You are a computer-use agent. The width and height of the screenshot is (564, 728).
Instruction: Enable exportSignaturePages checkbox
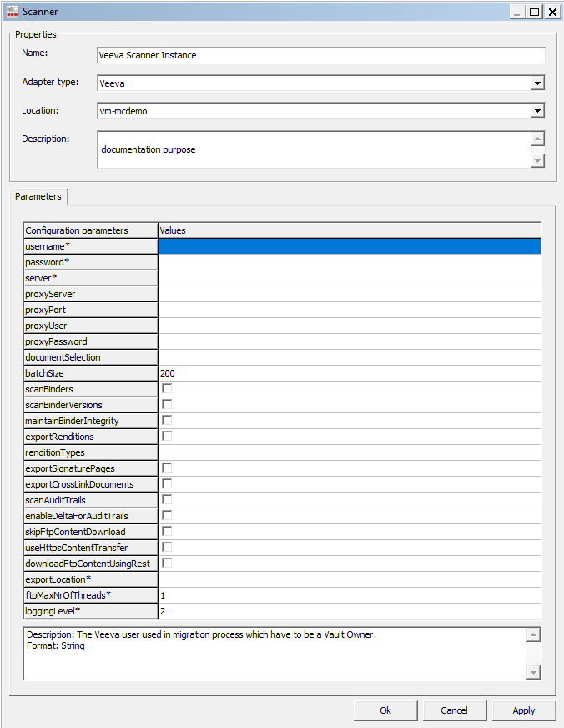[167, 468]
